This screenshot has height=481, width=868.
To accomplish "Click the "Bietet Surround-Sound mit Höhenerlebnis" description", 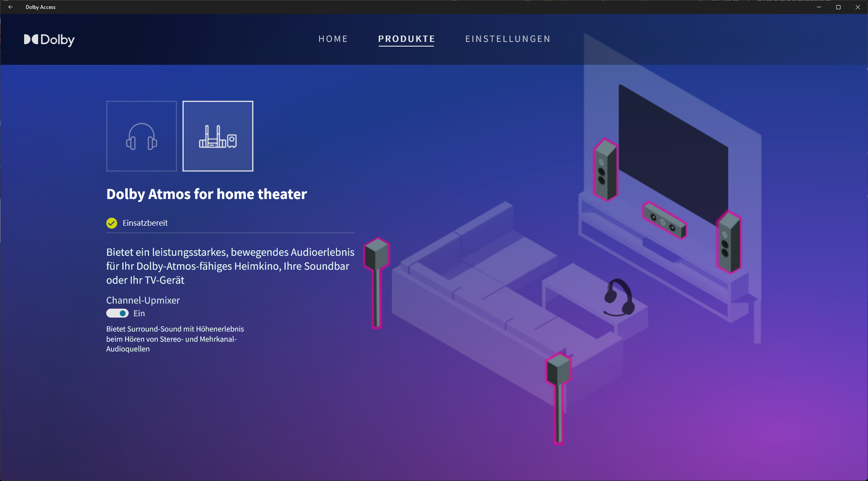I will point(175,339).
